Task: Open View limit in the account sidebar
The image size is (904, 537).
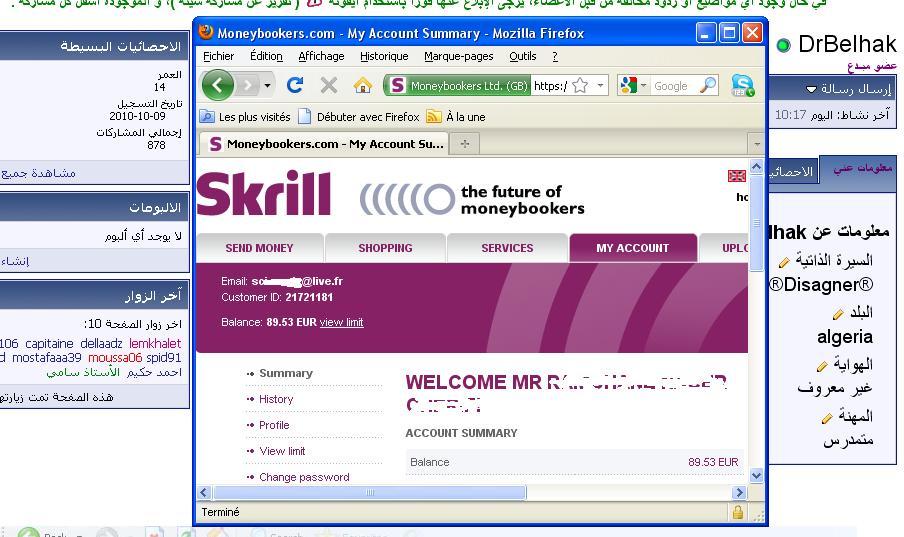Action: point(282,451)
